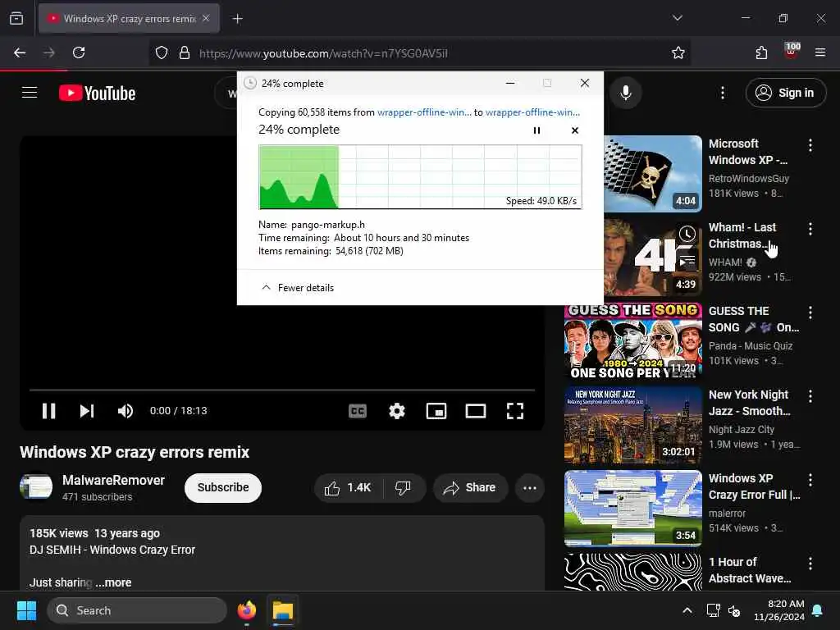Toggle closed captions CC button
Viewport: 840px width, 630px height.
[x=358, y=411]
